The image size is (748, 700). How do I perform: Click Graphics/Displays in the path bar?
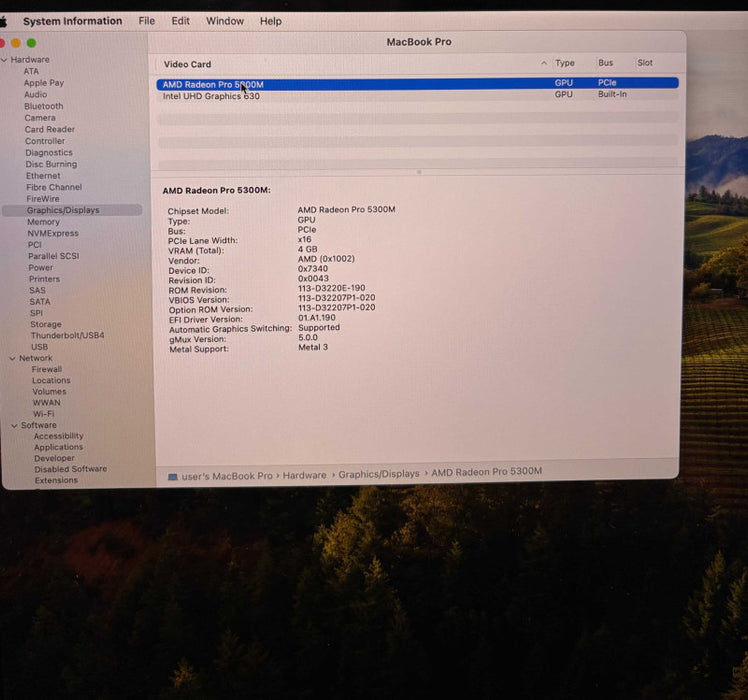pos(379,474)
